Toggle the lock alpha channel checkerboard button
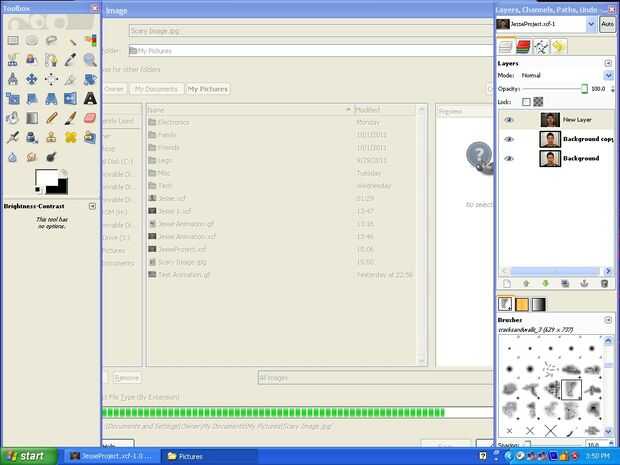Screen dimensions: 620x465 (x=538, y=102)
